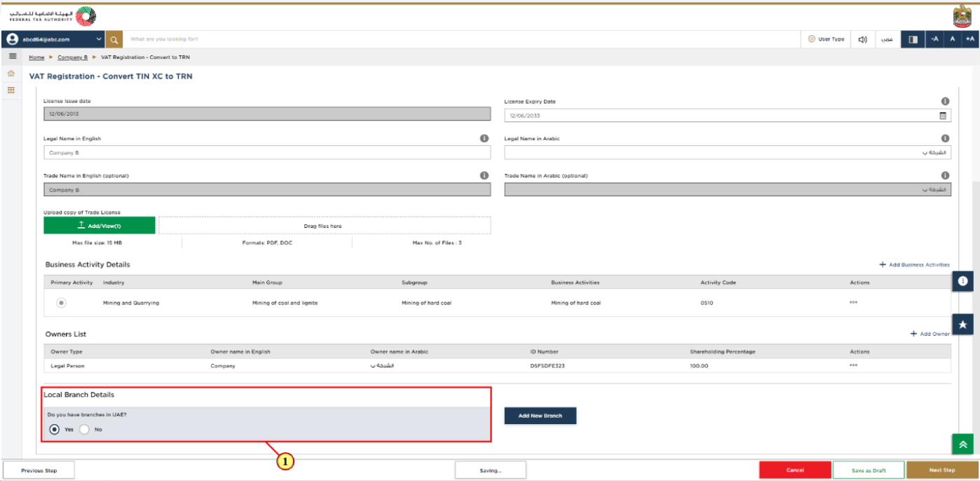
Task: Toggle the audio speaker icon
Action: coord(863,39)
